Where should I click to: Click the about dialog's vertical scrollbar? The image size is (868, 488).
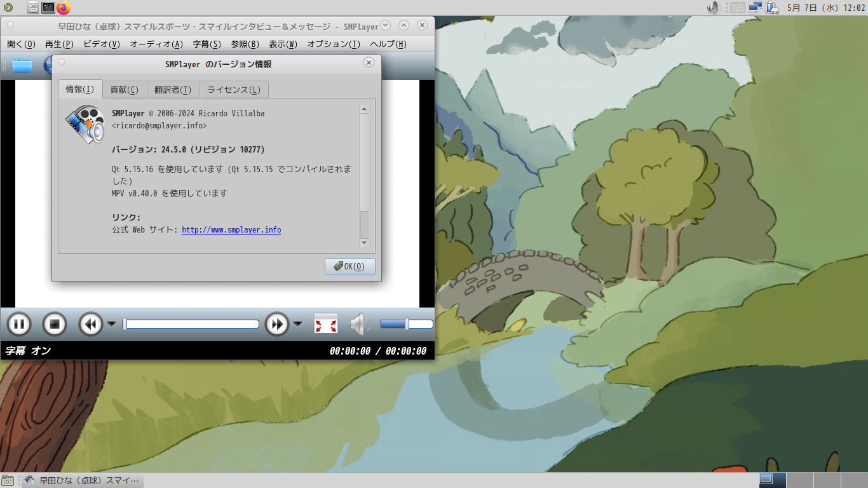click(364, 175)
